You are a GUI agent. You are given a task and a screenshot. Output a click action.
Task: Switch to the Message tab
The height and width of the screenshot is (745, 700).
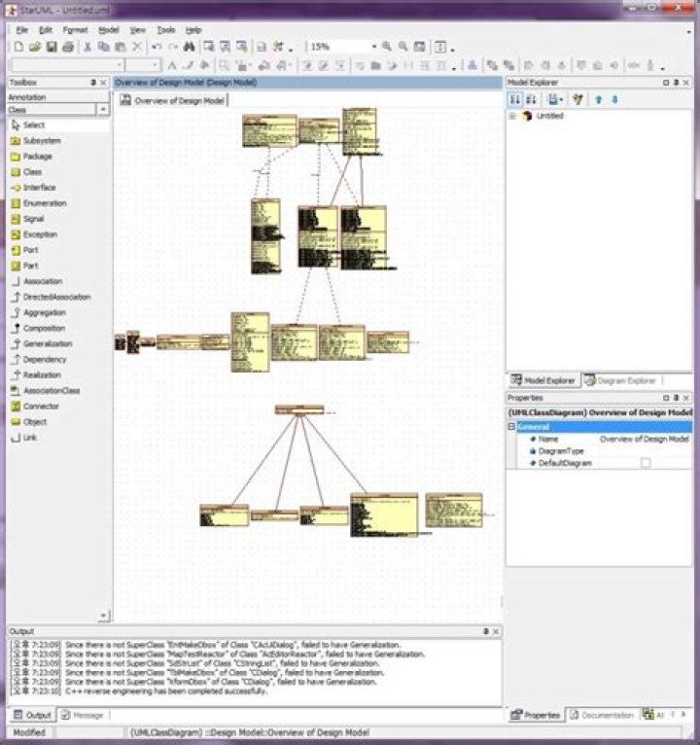pyautogui.click(x=83, y=715)
